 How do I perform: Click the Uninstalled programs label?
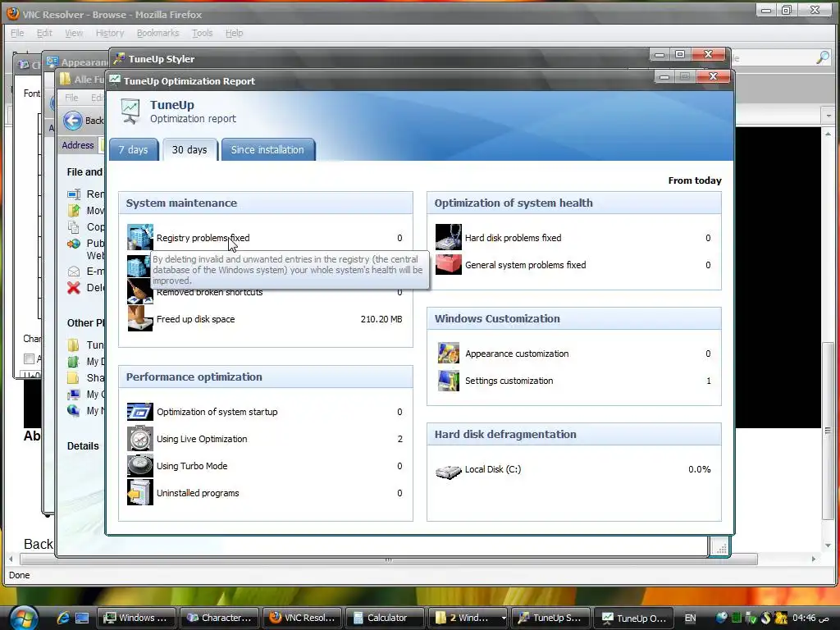(x=198, y=493)
